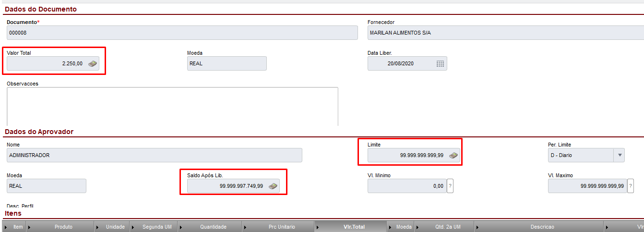This screenshot has height=232, width=644.
Task: Open the calendar icon in Data Liber. field
Action: click(x=440, y=63)
